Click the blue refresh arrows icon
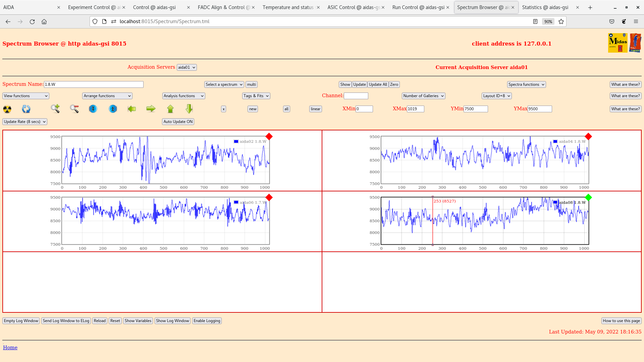 click(26, 109)
